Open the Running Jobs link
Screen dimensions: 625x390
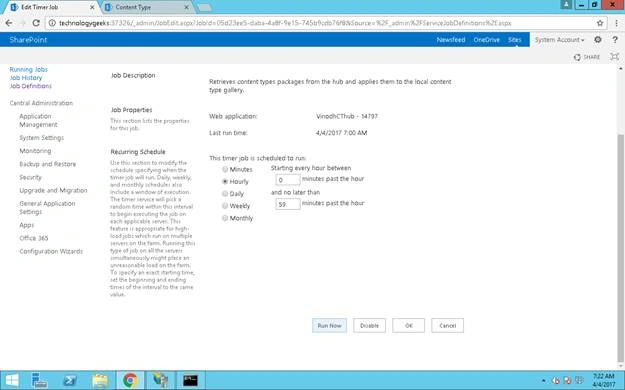29,69
